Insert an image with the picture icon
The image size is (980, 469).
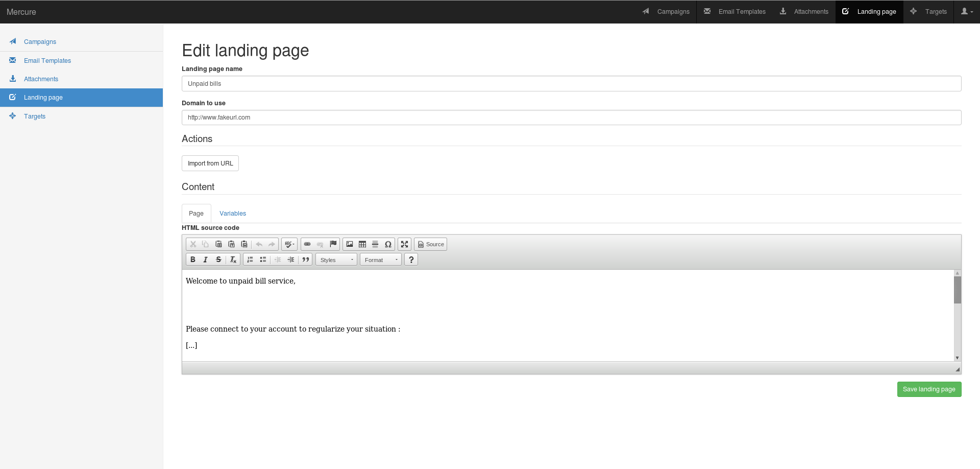point(350,244)
